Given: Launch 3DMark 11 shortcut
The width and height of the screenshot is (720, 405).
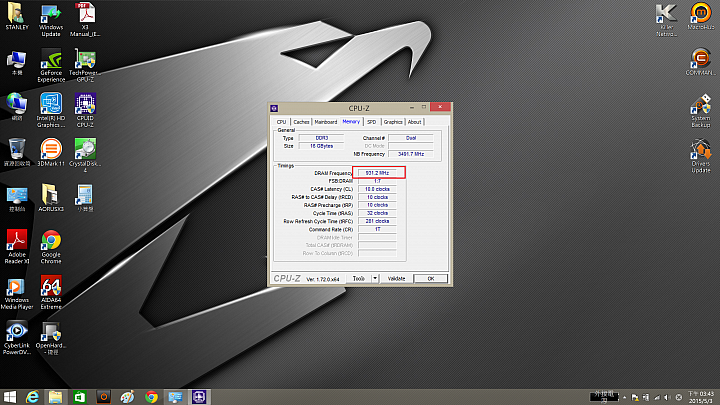Looking at the screenshot, I should [51, 152].
